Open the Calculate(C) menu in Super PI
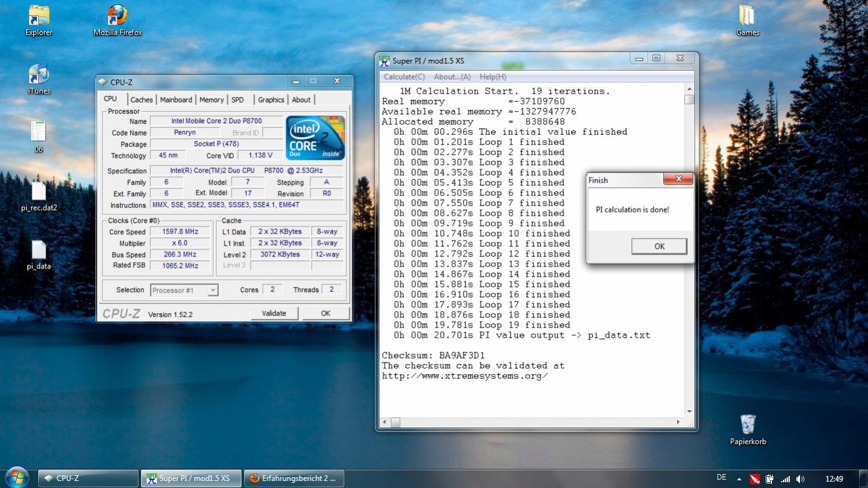Image resolution: width=868 pixels, height=488 pixels. click(404, 77)
